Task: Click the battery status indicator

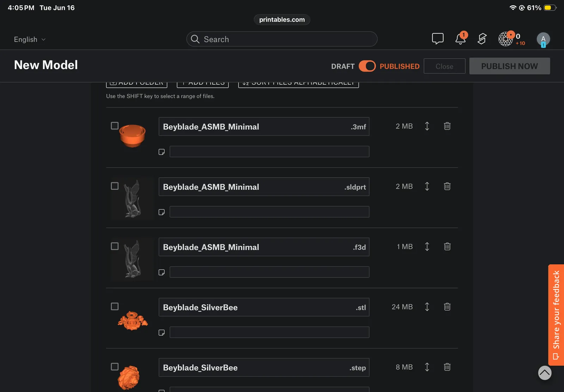Action: tap(550, 8)
